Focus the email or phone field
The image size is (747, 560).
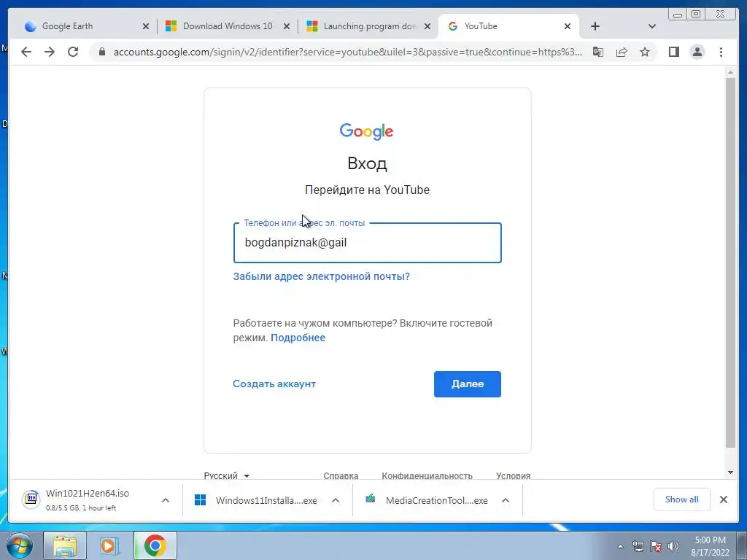coord(368,243)
